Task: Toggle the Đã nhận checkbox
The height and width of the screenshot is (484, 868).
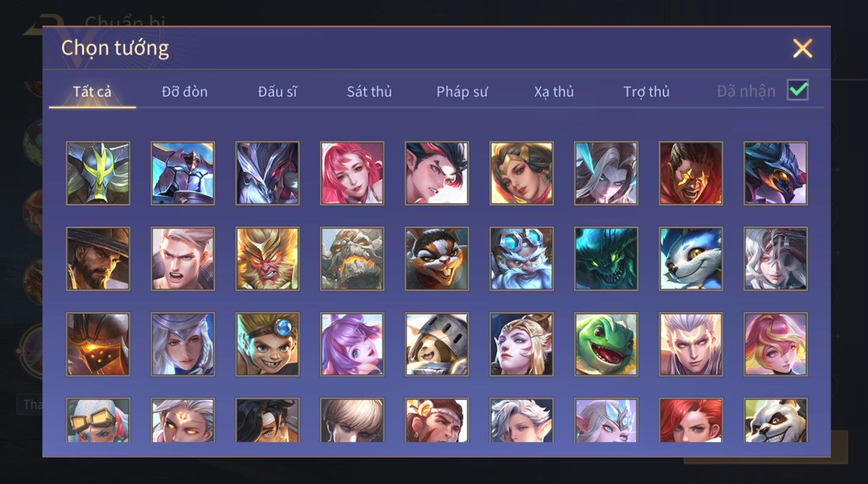Action: click(798, 90)
